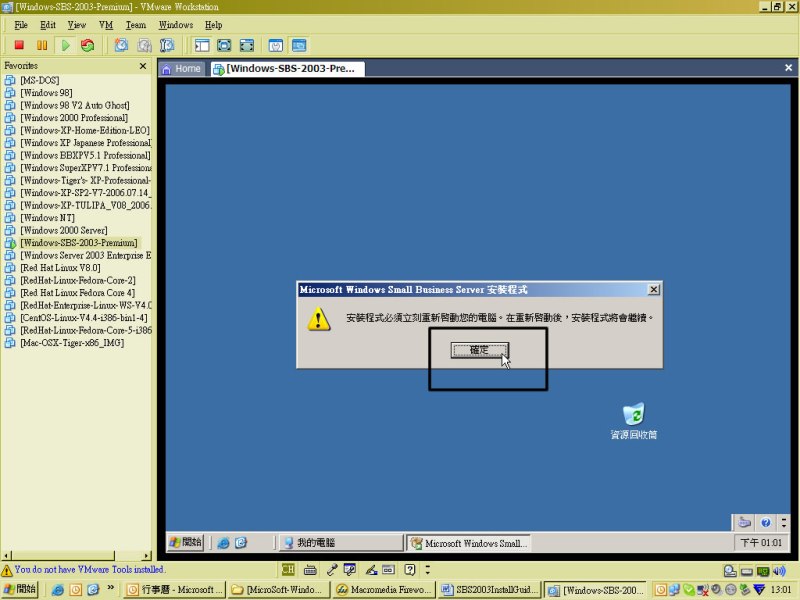Open the Help menu
Screen dimensions: 800x600
pos(213,25)
